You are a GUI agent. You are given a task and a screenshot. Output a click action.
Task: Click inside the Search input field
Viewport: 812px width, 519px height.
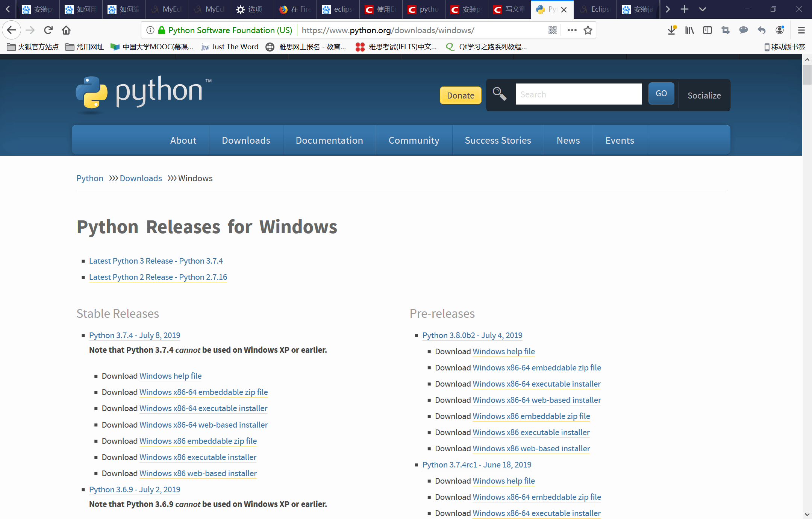point(578,94)
